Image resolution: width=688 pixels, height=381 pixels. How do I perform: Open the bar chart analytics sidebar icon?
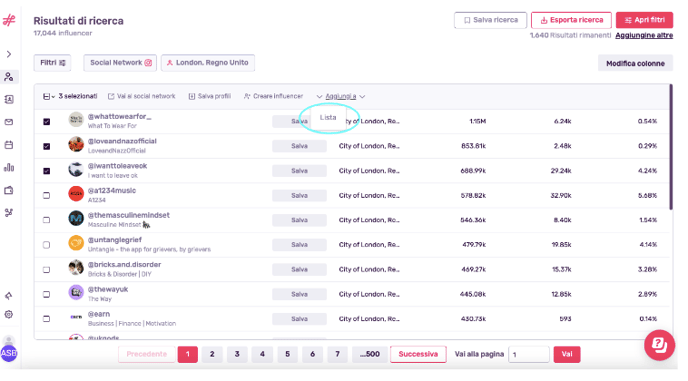(x=9, y=168)
